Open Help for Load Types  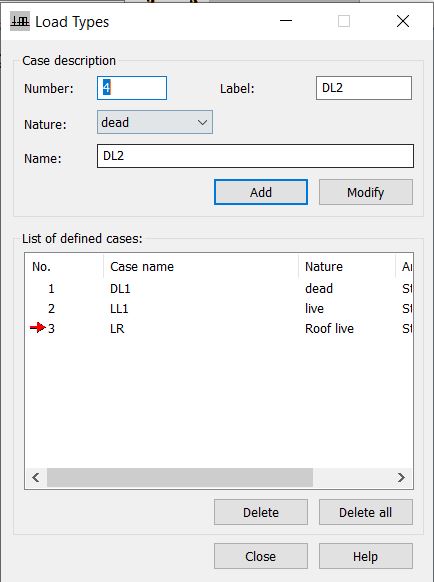coord(366,556)
